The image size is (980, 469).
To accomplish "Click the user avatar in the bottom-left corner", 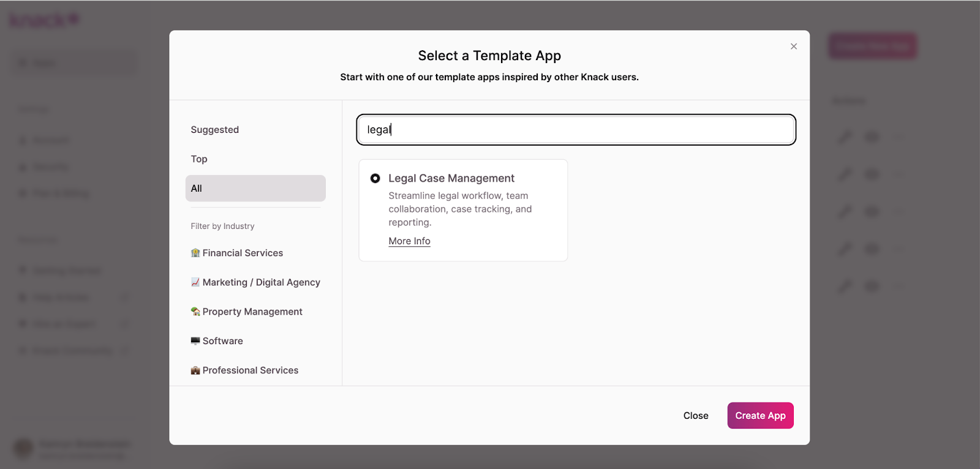I will tap(23, 448).
